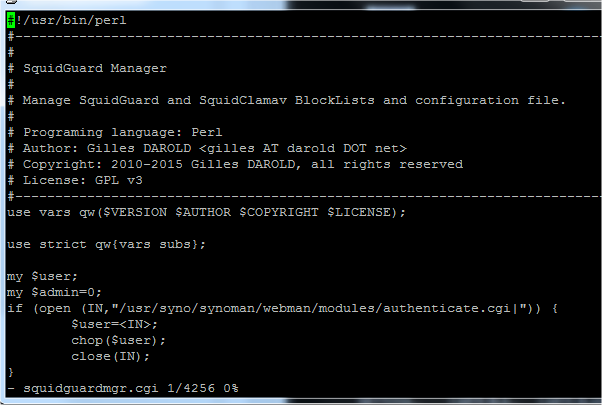Click the squidguardmgr.cgi status line

[123, 388]
